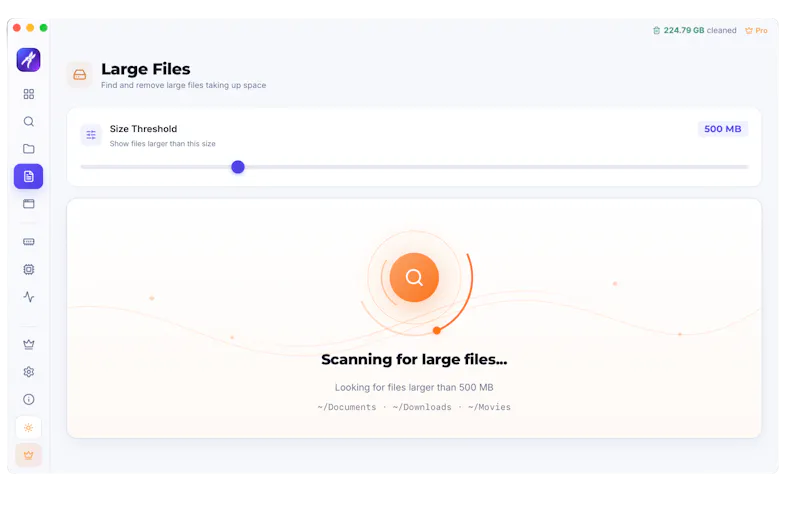
Task: Click the green maximize window button
Action: 44,28
